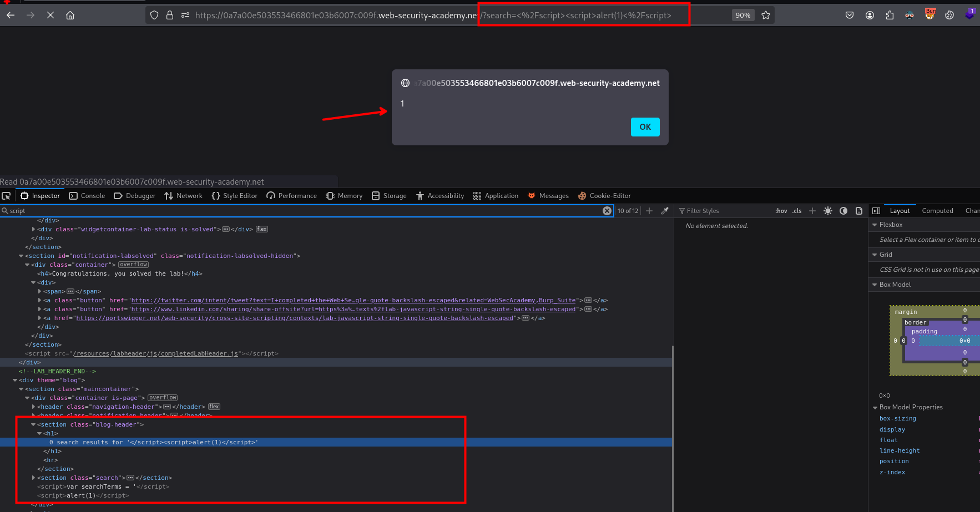
Task: Switch to the Console tab
Action: click(87, 196)
